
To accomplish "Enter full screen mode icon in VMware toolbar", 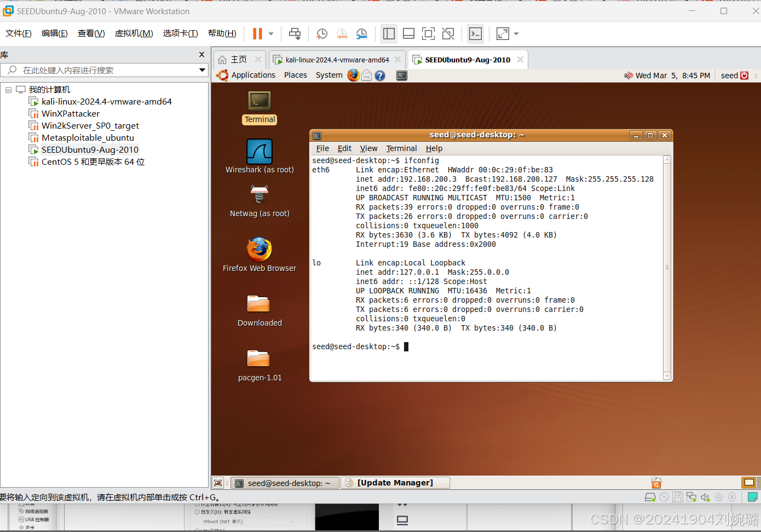I will 428,34.
